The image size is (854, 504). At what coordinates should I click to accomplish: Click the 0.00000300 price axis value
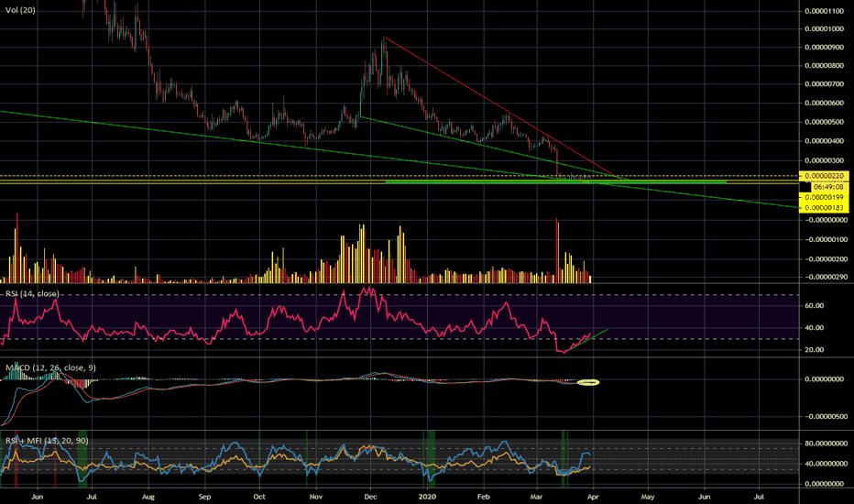[825, 160]
